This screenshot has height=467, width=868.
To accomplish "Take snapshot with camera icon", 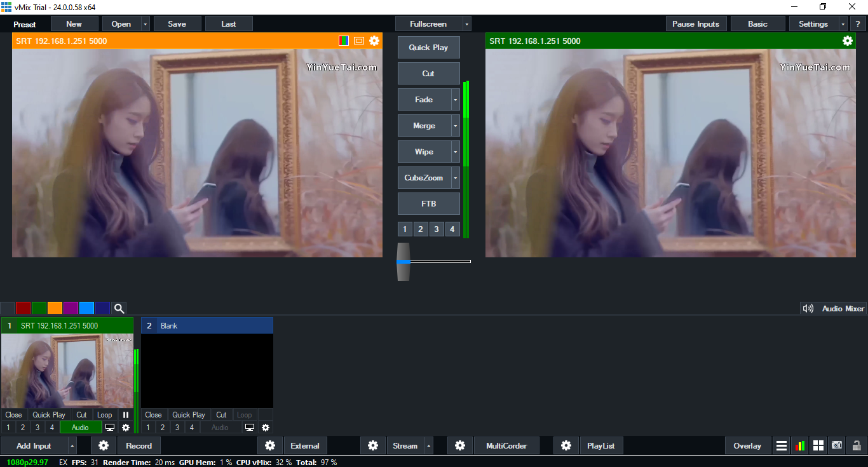I will click(837, 445).
